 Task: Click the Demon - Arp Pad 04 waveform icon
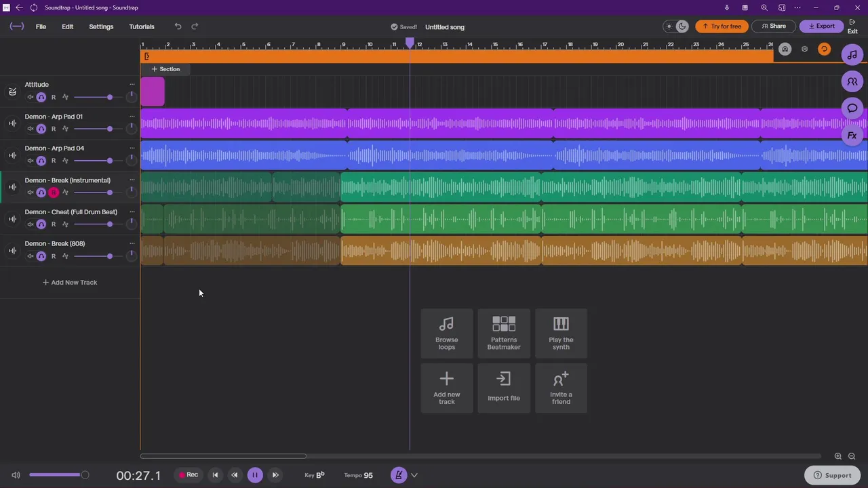[12, 155]
